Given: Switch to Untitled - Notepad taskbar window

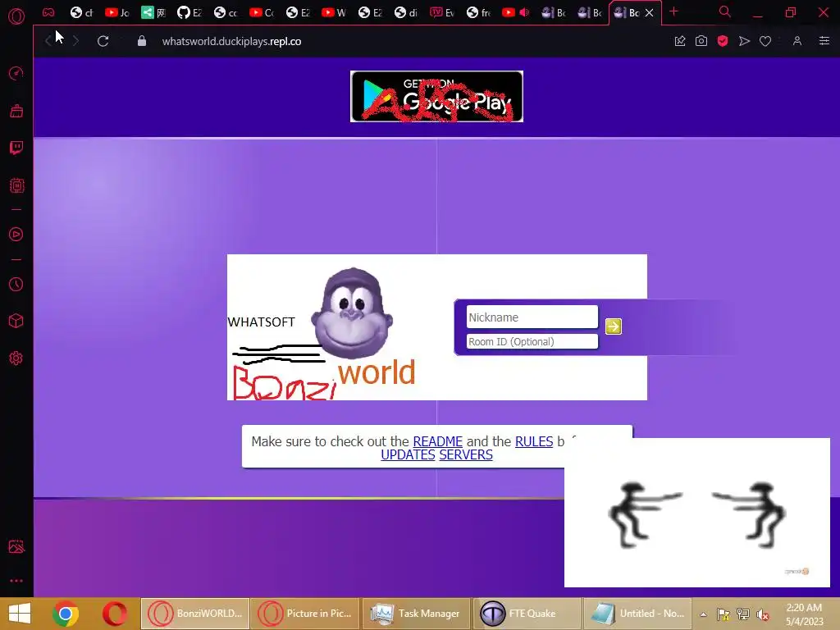Looking at the screenshot, I should tap(637, 614).
